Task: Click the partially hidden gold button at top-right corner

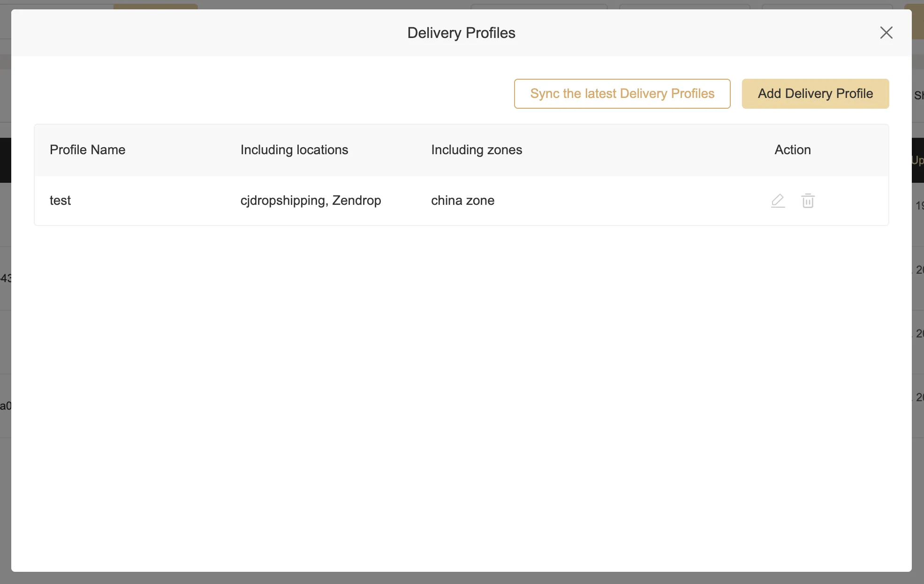Action: tap(917, 21)
